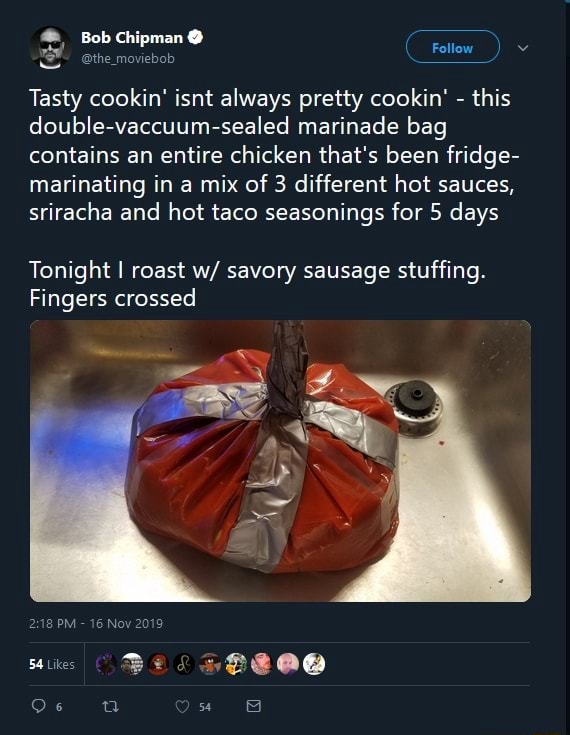Open the liker avatar with the Leo symbol
This screenshot has width=570, height=735.
click(x=184, y=664)
